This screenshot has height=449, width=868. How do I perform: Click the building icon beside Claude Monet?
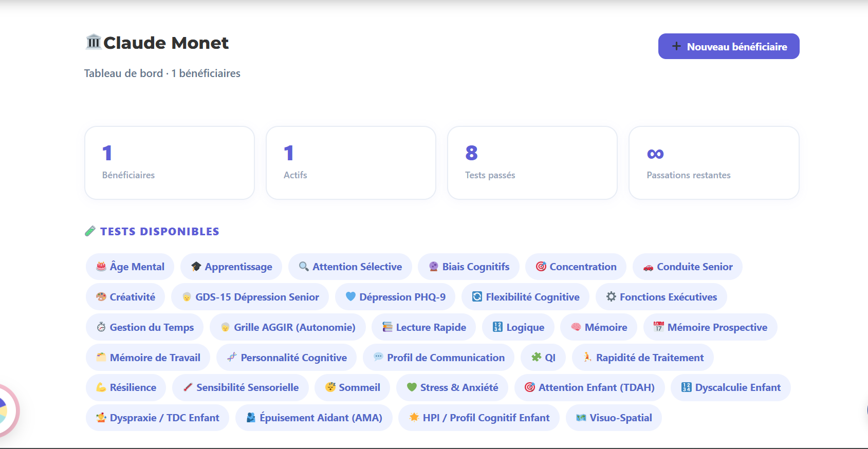[93, 42]
